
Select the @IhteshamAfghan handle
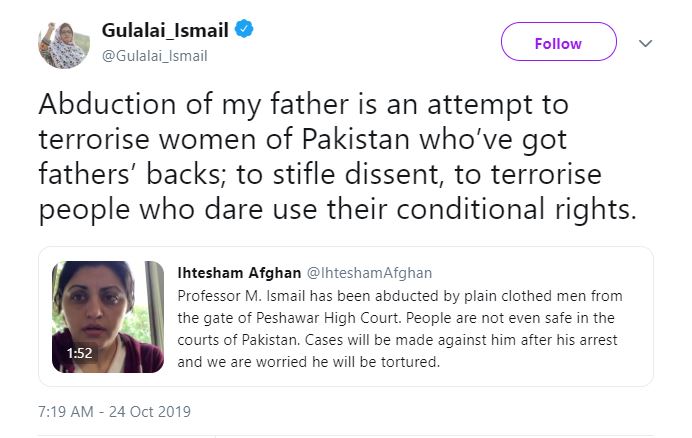pyautogui.click(x=361, y=272)
